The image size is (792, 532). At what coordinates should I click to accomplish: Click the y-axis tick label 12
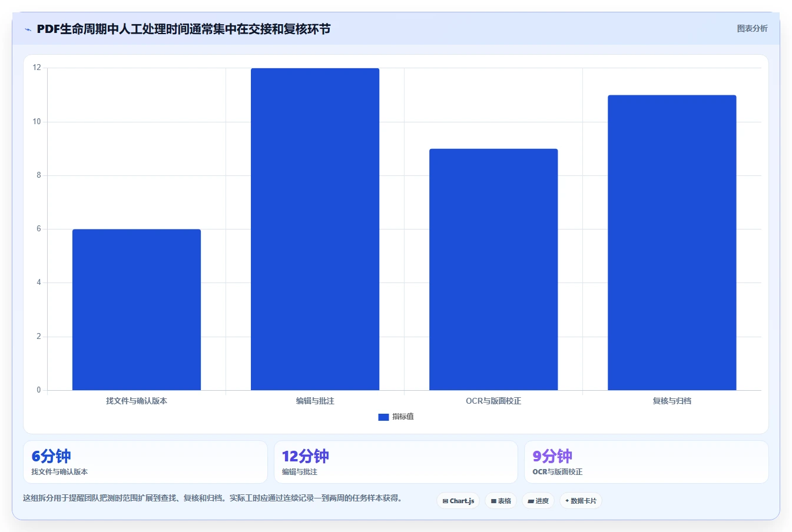(37, 68)
